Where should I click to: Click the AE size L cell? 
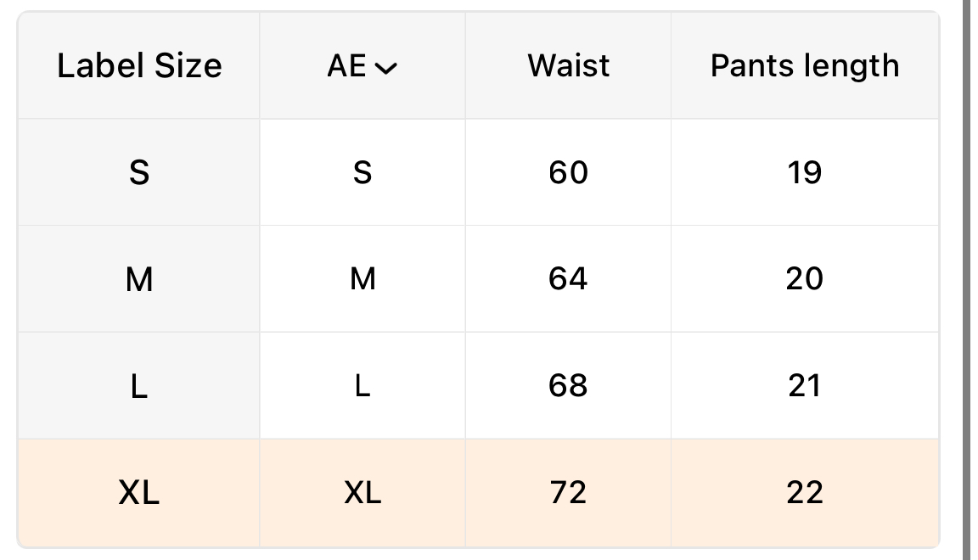pyautogui.click(x=363, y=386)
